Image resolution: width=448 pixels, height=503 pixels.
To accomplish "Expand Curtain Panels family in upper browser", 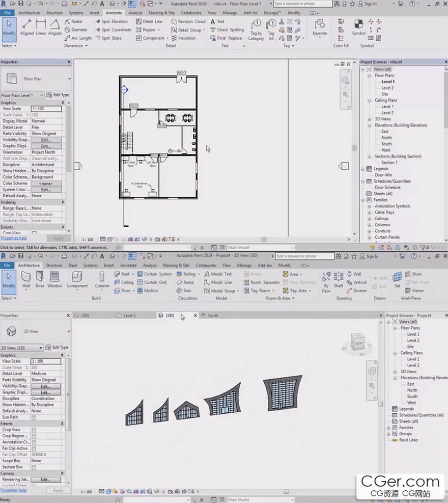I will click(x=369, y=237).
